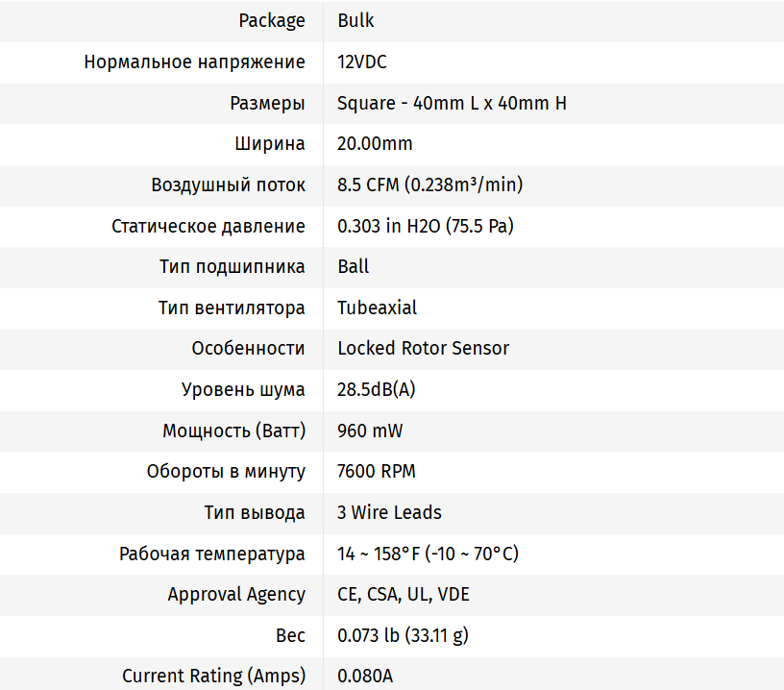Click the '14 ~ 158°F (-10 ~ 70°C)' temperature value
The height and width of the screenshot is (690, 784).
click(x=428, y=554)
